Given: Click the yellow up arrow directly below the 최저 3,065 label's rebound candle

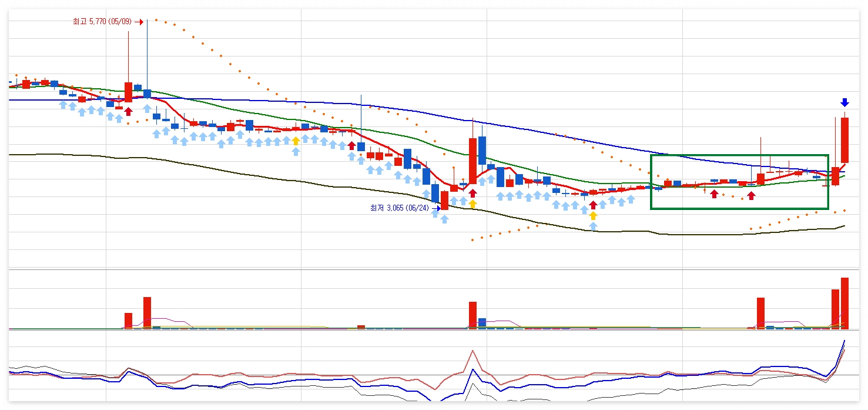Looking at the screenshot, I should click(472, 204).
